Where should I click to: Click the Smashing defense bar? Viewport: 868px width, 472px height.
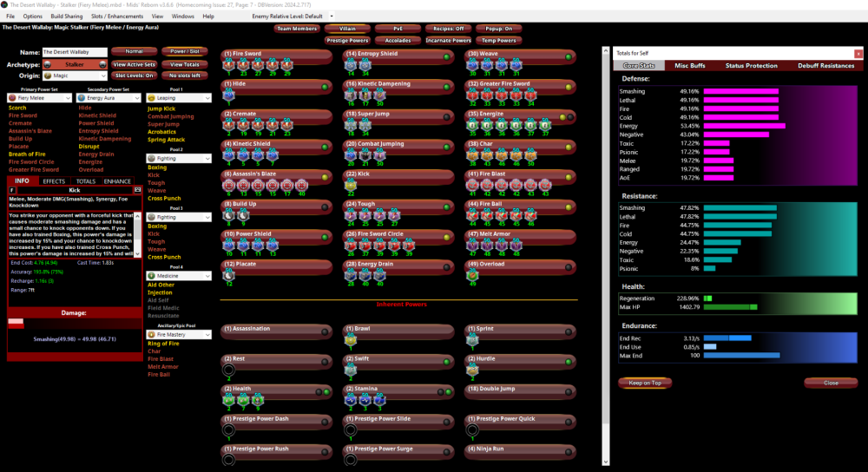pyautogui.click(x=741, y=91)
